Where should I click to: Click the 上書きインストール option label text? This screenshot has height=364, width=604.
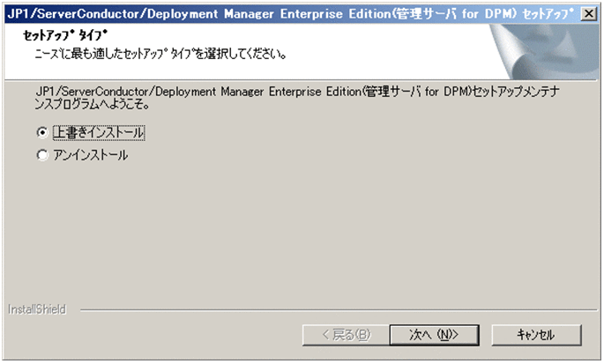click(98, 132)
